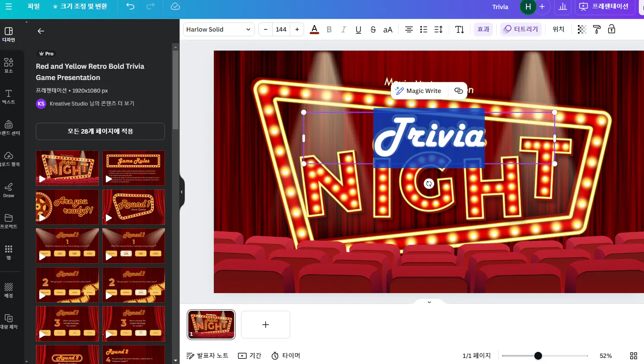Click the text alignment icon
This screenshot has width=644, height=364.
click(409, 29)
